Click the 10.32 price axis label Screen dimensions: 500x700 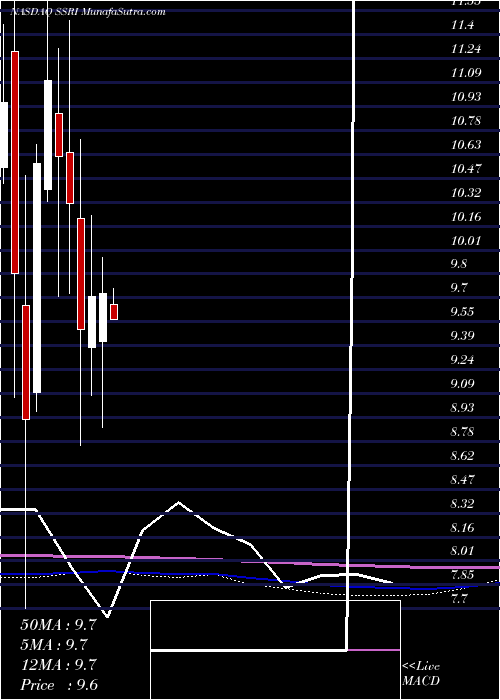(x=466, y=193)
